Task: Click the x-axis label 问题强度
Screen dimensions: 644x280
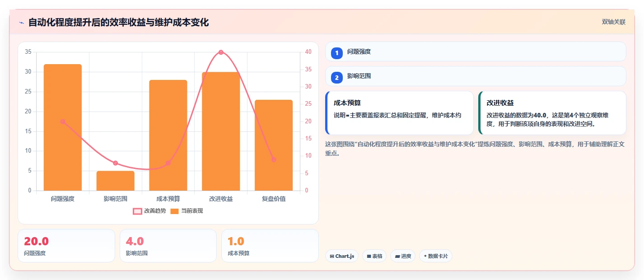Action: coord(63,199)
